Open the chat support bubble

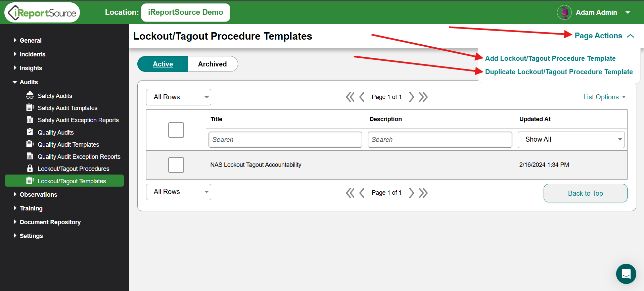coord(626,274)
